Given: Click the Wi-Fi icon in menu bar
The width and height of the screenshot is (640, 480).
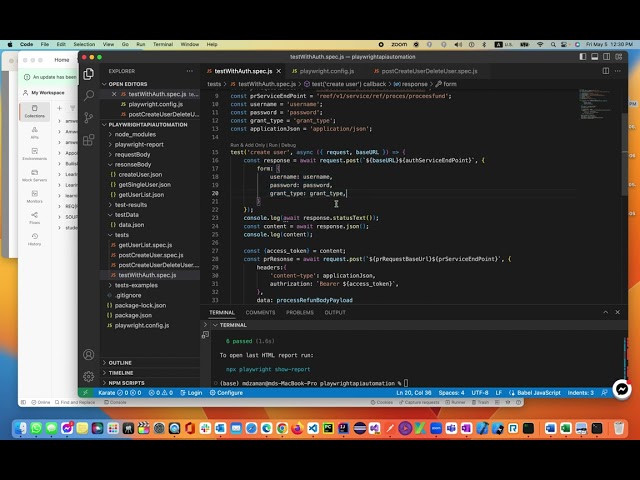Looking at the screenshot, I should 540,44.
